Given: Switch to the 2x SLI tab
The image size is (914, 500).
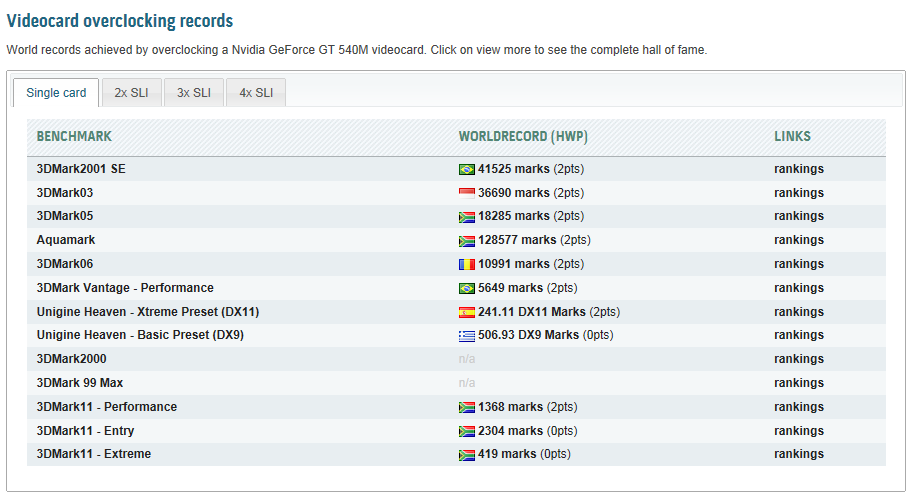Looking at the screenshot, I should coord(131,93).
